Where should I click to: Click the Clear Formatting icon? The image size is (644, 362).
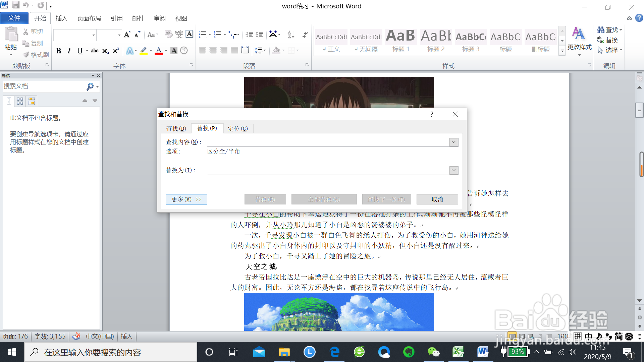(x=169, y=34)
